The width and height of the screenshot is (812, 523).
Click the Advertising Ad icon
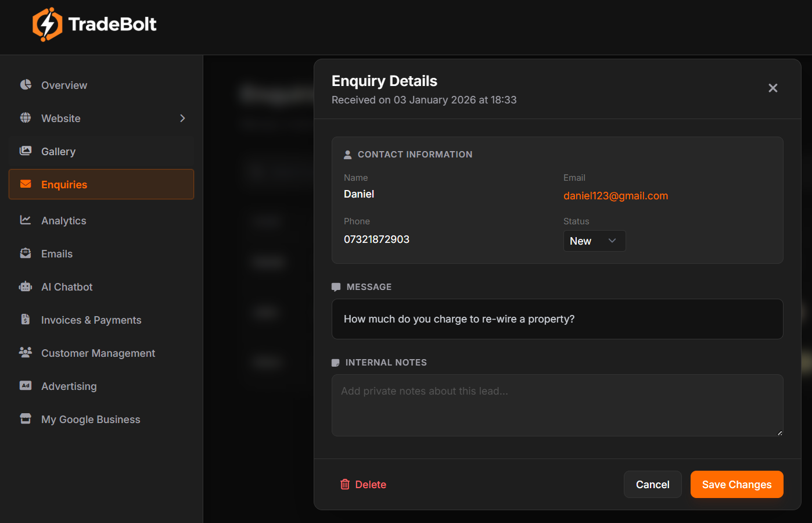26,386
